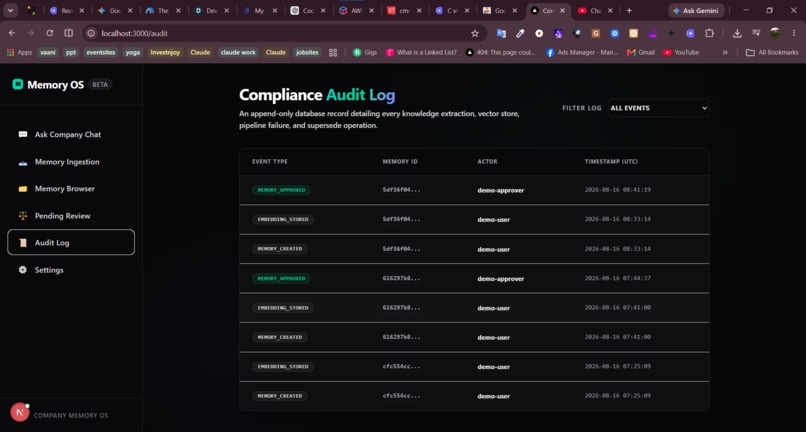Open the '404: This page coul...' bookmark
This screenshot has height=432, width=806.
(500, 52)
